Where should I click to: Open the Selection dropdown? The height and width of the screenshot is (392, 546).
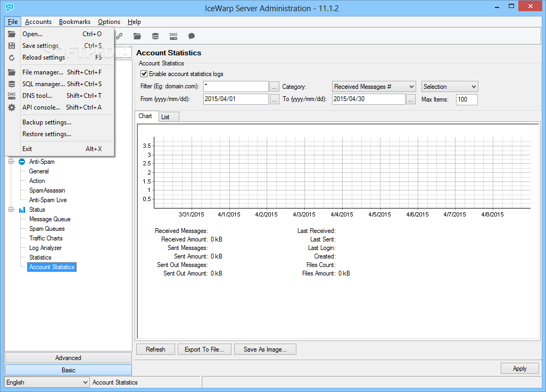pos(450,87)
